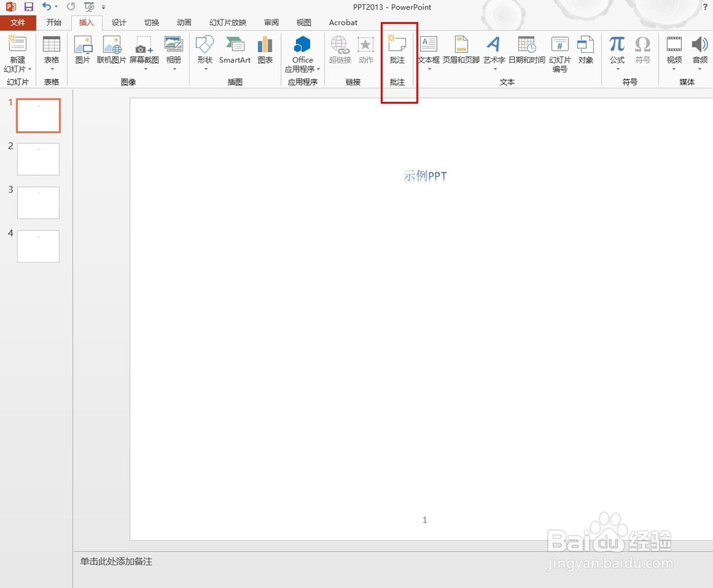Start slideshow from beginning via quick access icon
Screen dimensions: 713x588
pyautogui.click(x=89, y=7)
